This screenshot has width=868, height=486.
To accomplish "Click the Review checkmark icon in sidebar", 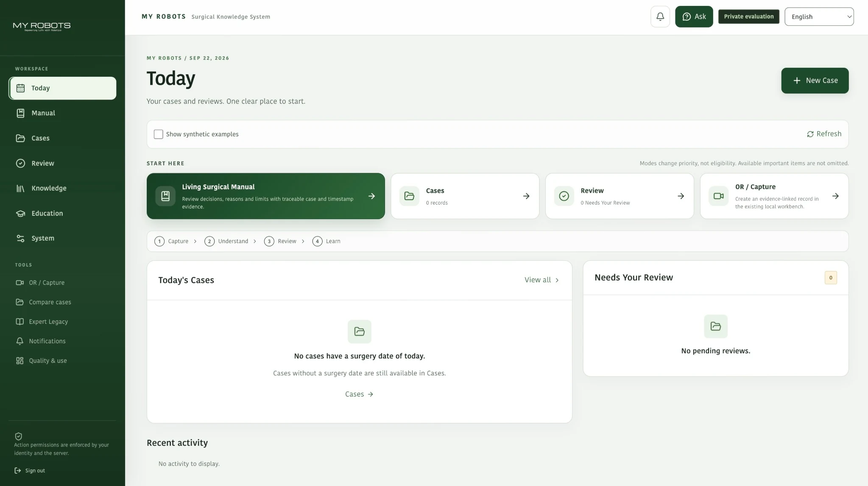I will (x=20, y=163).
